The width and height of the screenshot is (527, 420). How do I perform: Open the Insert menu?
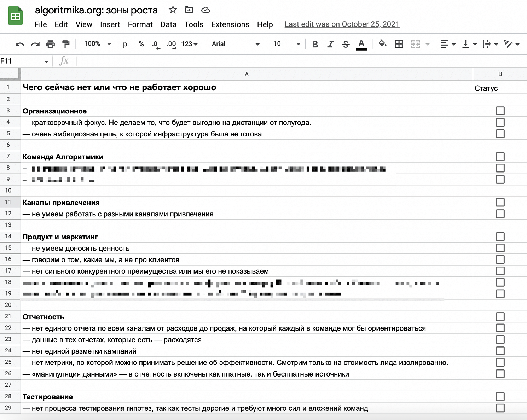110,24
